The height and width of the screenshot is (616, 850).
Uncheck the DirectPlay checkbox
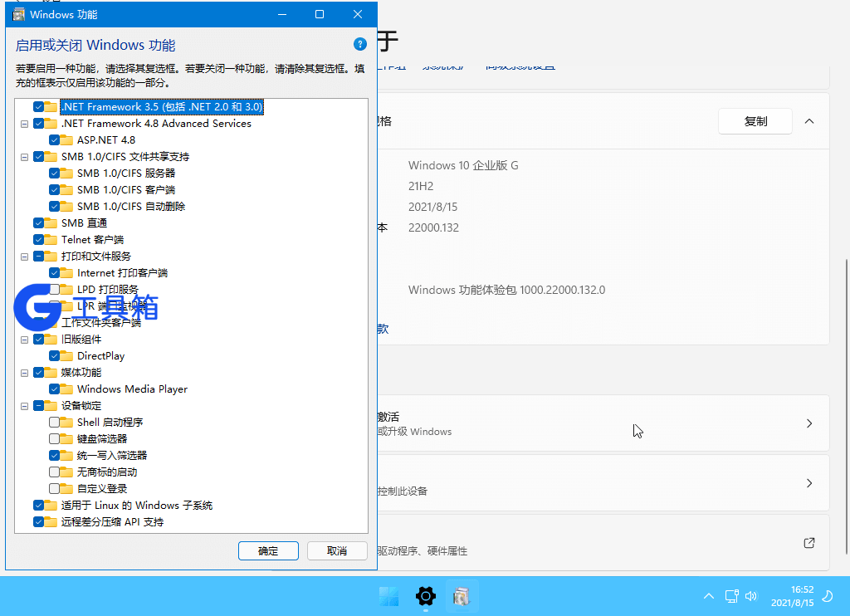coord(54,355)
